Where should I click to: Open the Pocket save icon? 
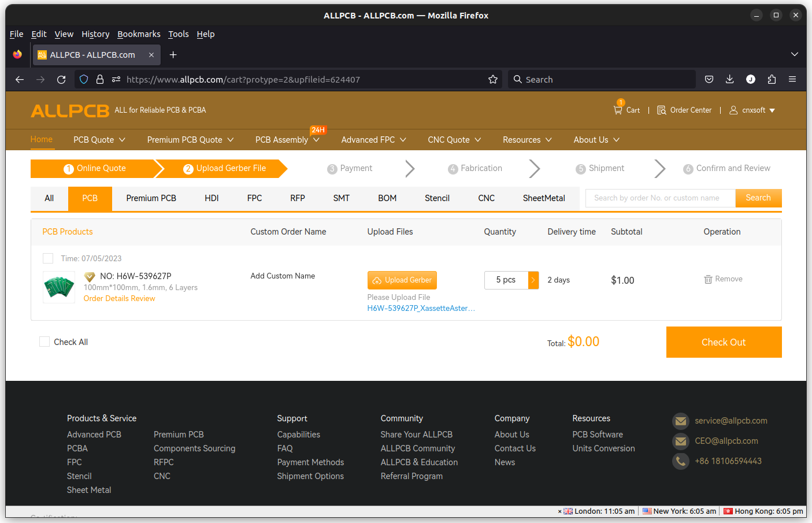point(709,80)
